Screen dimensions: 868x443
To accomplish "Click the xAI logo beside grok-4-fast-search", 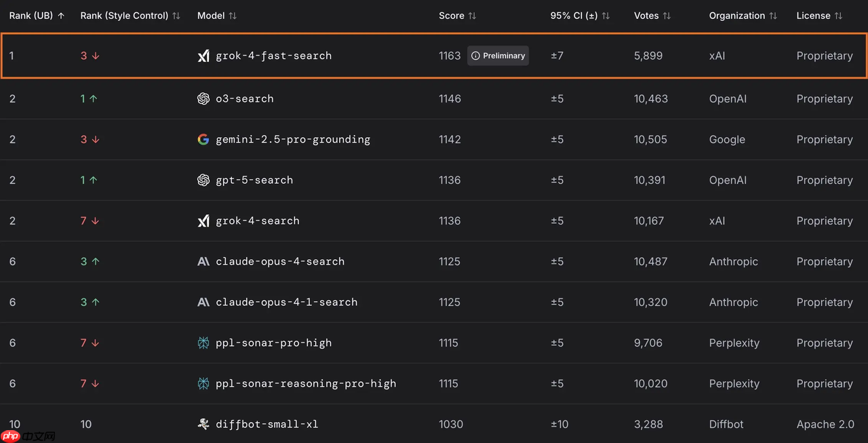I will point(203,56).
